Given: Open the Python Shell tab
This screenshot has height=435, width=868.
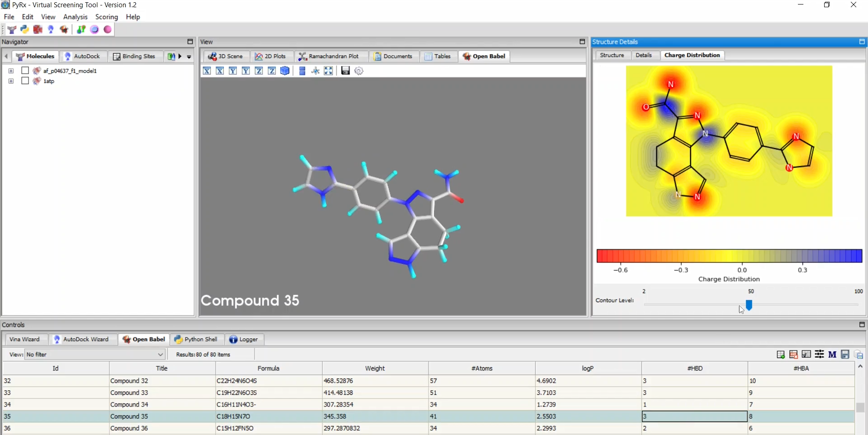Looking at the screenshot, I should 196,339.
